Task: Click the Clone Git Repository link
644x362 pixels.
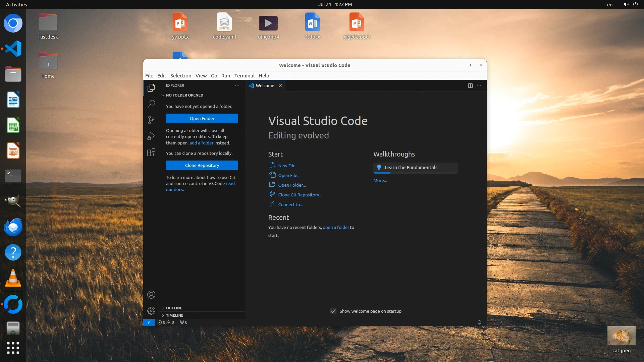Action: tap(300, 195)
